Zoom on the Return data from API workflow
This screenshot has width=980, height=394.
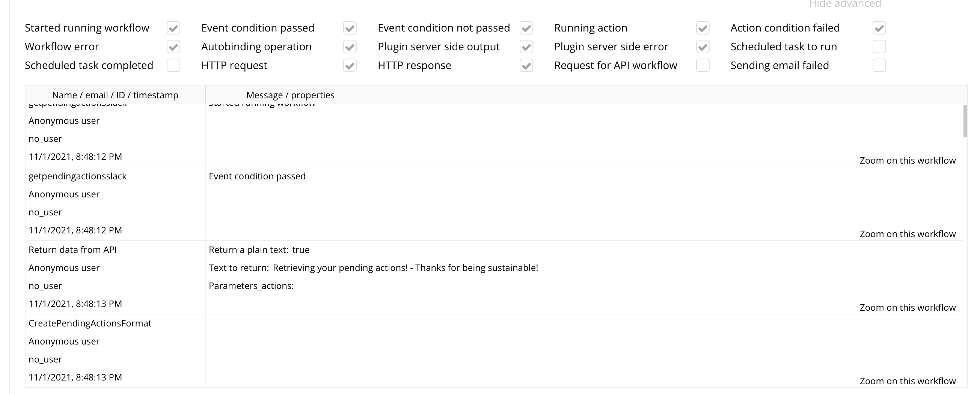pyautogui.click(x=907, y=307)
